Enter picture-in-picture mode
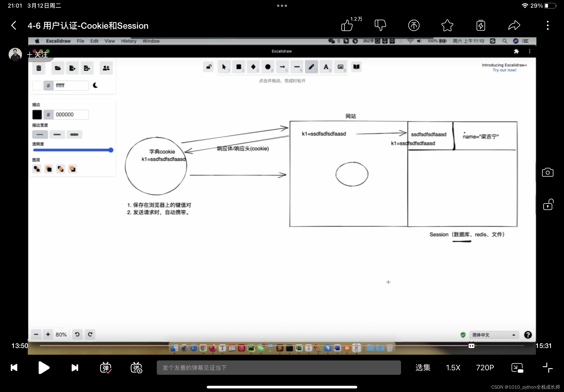564x392 pixels. pyautogui.click(x=517, y=367)
